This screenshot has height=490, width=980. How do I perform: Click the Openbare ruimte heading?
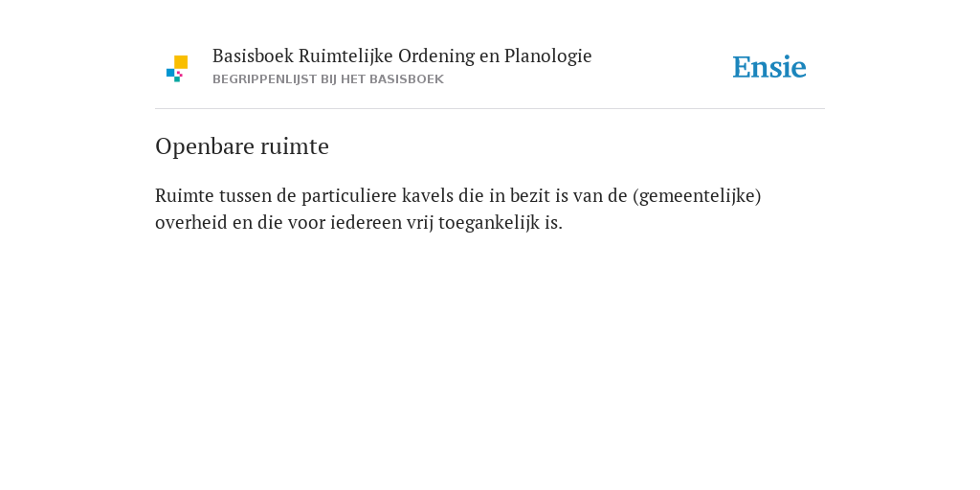[x=242, y=146]
